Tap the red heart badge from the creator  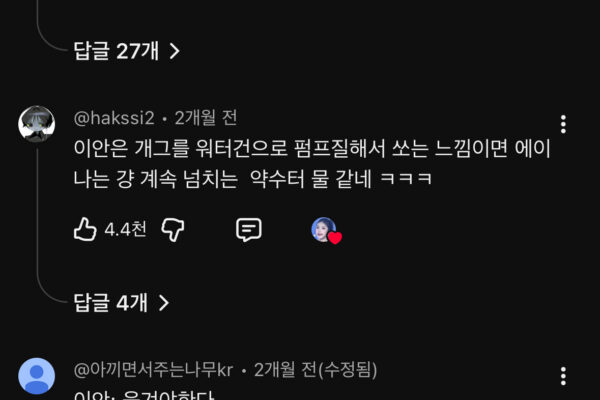tap(335, 238)
